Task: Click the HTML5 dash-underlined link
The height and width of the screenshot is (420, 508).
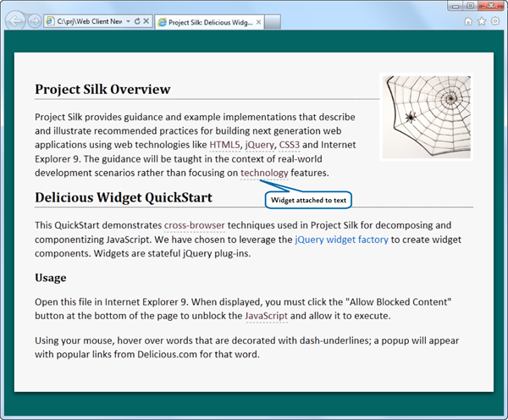Action: tap(225, 145)
